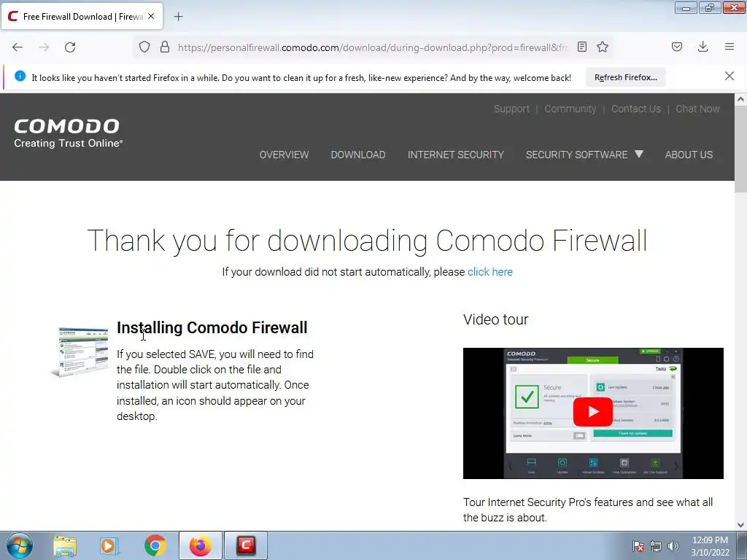The width and height of the screenshot is (747, 560).
Task: Click the blue info icon in notification bar
Action: (x=20, y=76)
